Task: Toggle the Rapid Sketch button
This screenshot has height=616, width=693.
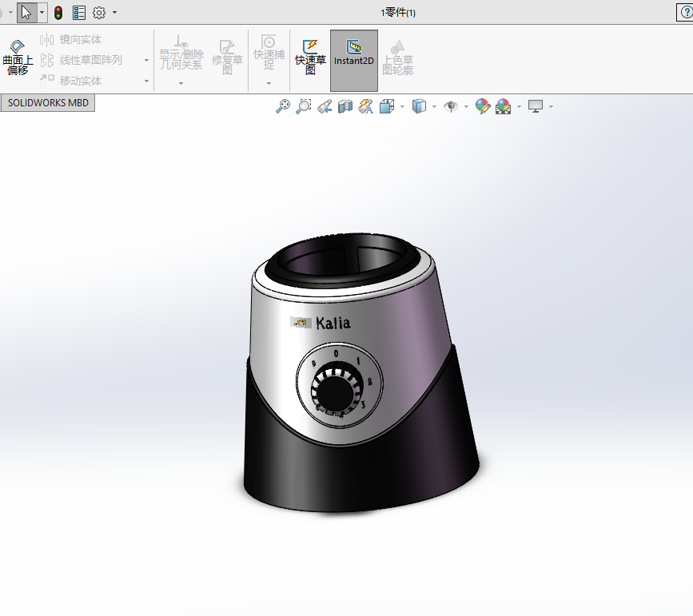Action: (310, 54)
